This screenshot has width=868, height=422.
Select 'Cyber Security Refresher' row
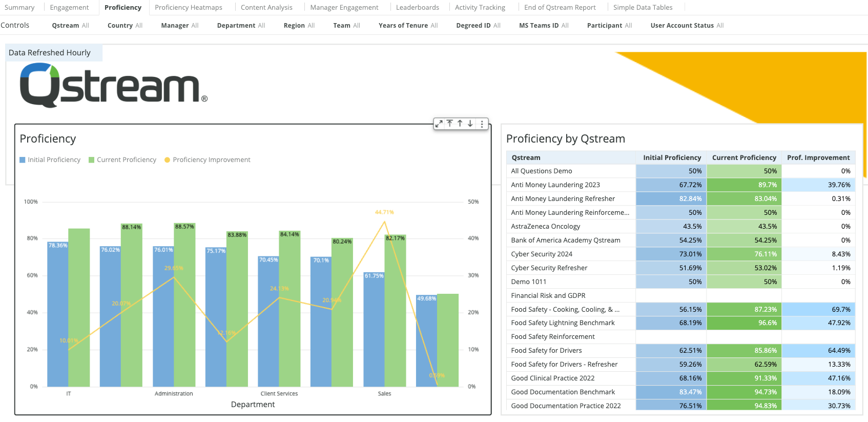tap(680, 268)
